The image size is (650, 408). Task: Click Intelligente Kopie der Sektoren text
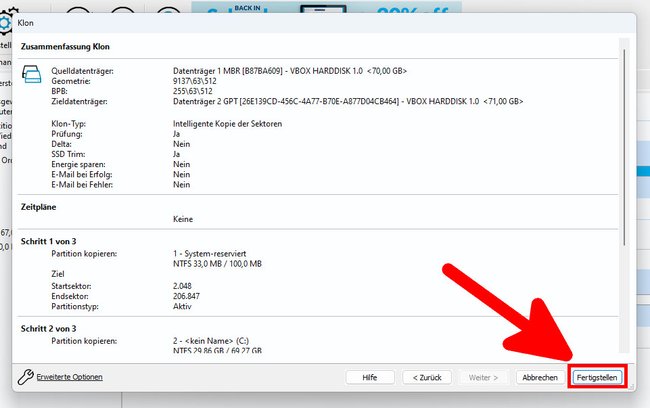227,124
